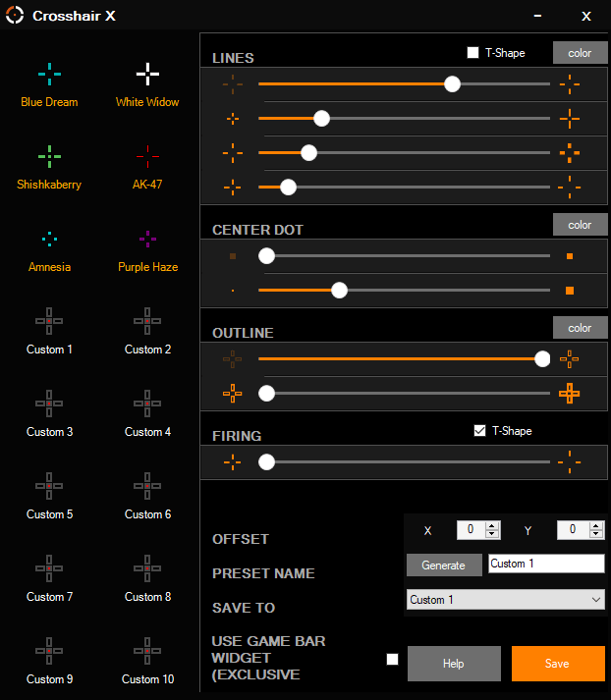Load the Custom 6 crosshair slot
The height and width of the screenshot is (700, 611).
[x=147, y=497]
